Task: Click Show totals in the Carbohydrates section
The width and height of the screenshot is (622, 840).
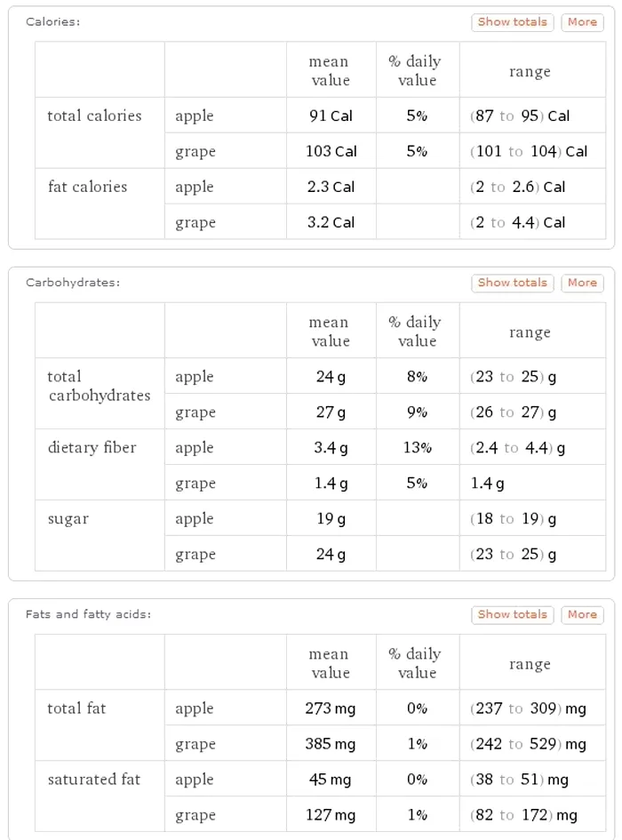Action: pyautogui.click(x=512, y=283)
